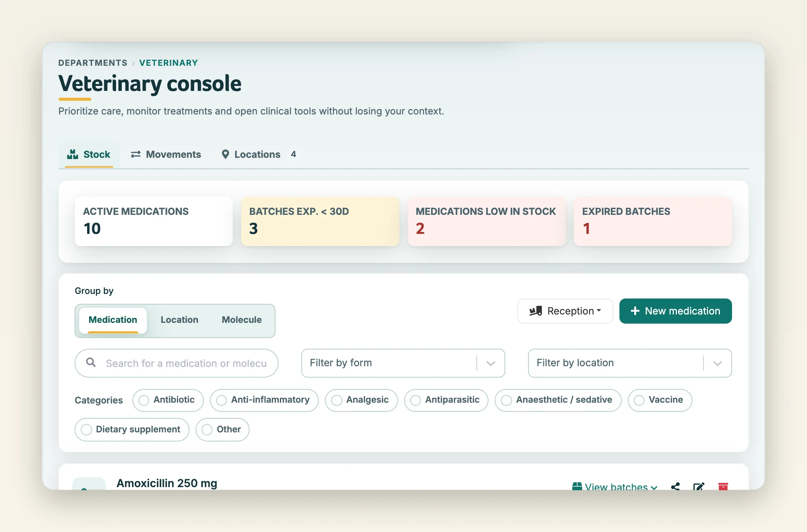Group stock by Location
The height and width of the screenshot is (532, 807).
(x=180, y=320)
